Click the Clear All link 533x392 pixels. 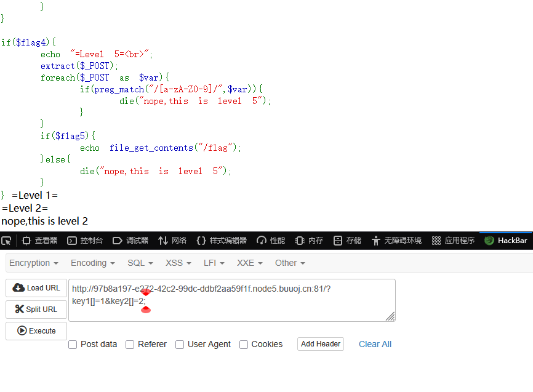click(375, 344)
